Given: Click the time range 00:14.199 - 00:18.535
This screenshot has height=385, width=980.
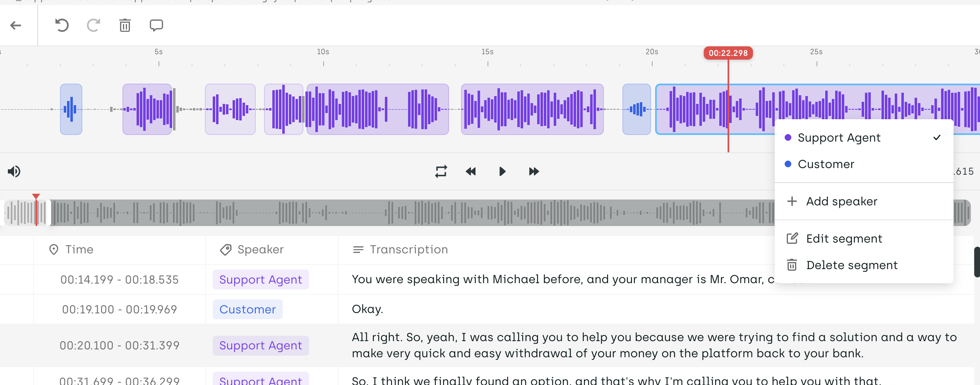Looking at the screenshot, I should coord(120,279).
